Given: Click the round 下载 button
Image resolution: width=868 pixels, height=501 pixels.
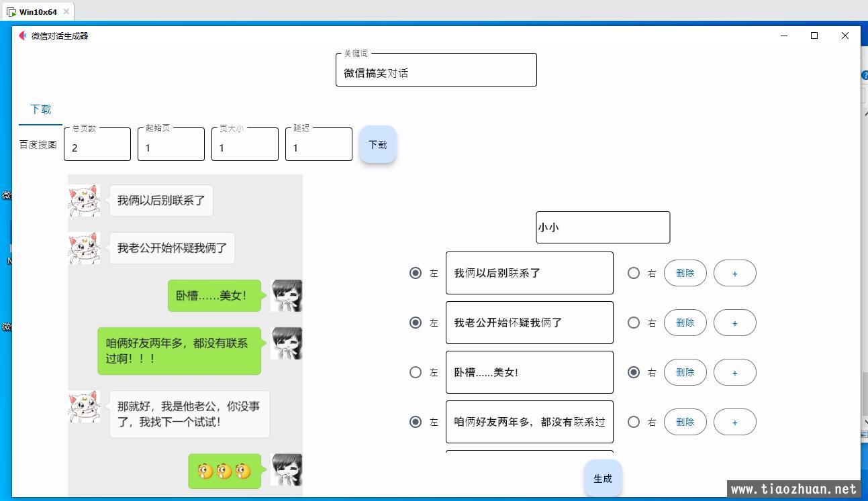Looking at the screenshot, I should pyautogui.click(x=378, y=144).
